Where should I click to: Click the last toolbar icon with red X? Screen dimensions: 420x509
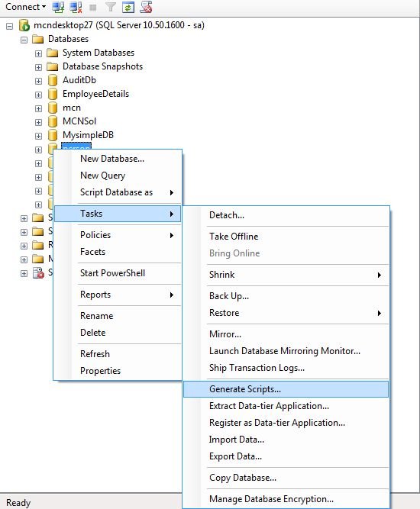146,7
